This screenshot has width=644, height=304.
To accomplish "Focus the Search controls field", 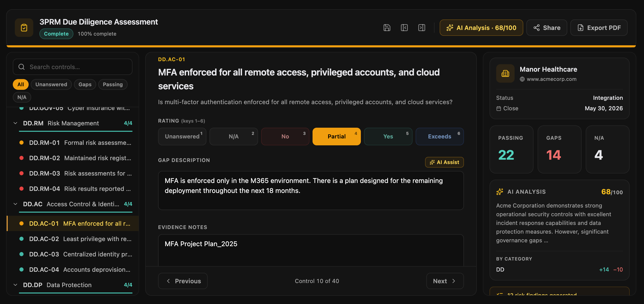I will click(73, 67).
